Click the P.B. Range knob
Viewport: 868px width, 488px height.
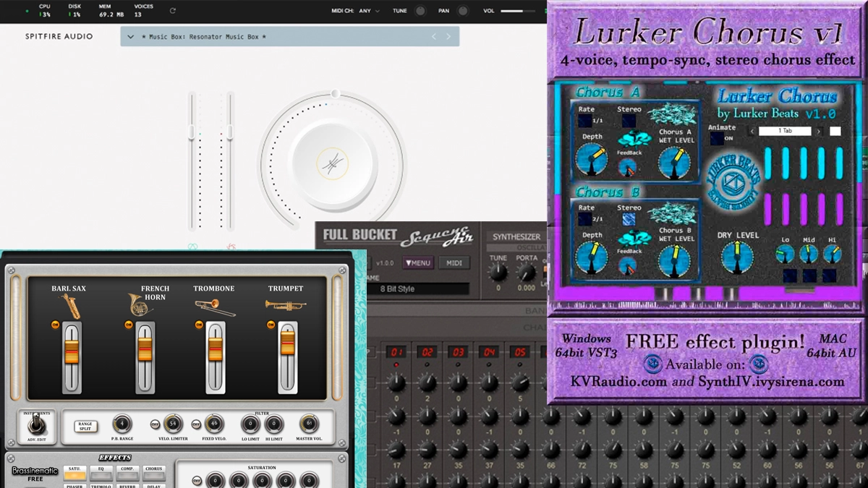[x=122, y=424]
